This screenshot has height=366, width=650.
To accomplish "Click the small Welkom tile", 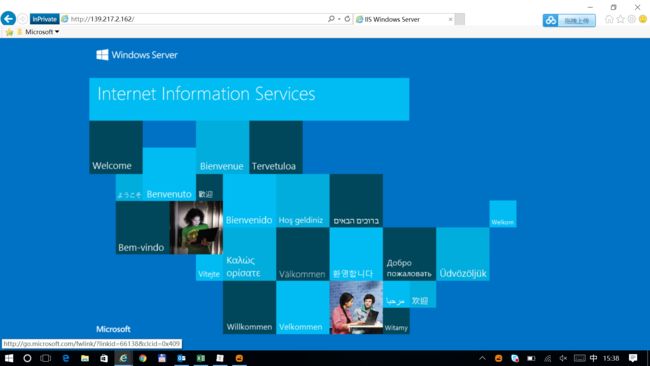I will (503, 214).
